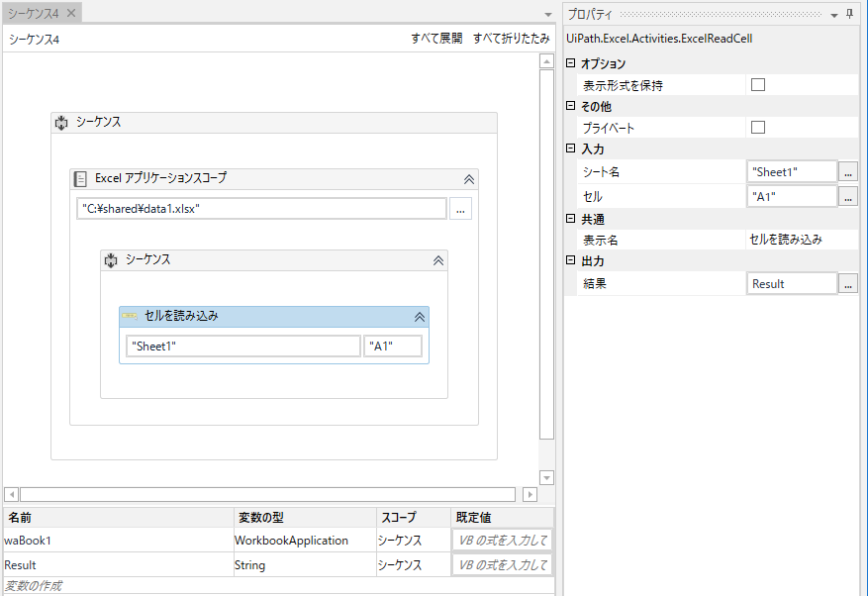Image resolution: width=868 pixels, height=596 pixels.
Task: Select the waBook1 variable name
Action: click(27, 540)
